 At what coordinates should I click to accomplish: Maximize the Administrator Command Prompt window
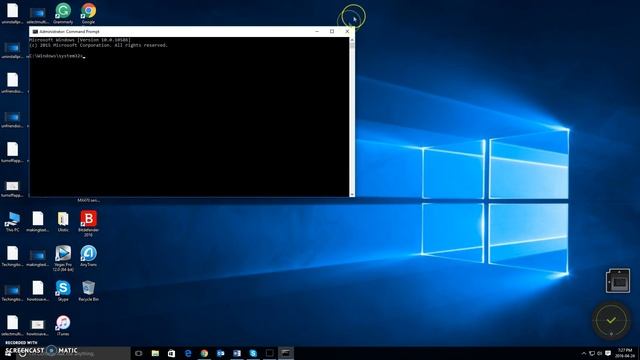(x=332, y=31)
